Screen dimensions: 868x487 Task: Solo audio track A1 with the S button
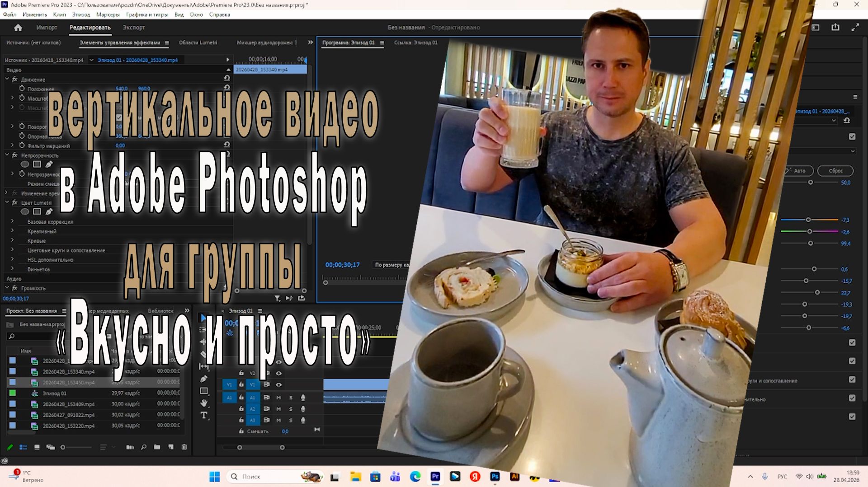291,398
